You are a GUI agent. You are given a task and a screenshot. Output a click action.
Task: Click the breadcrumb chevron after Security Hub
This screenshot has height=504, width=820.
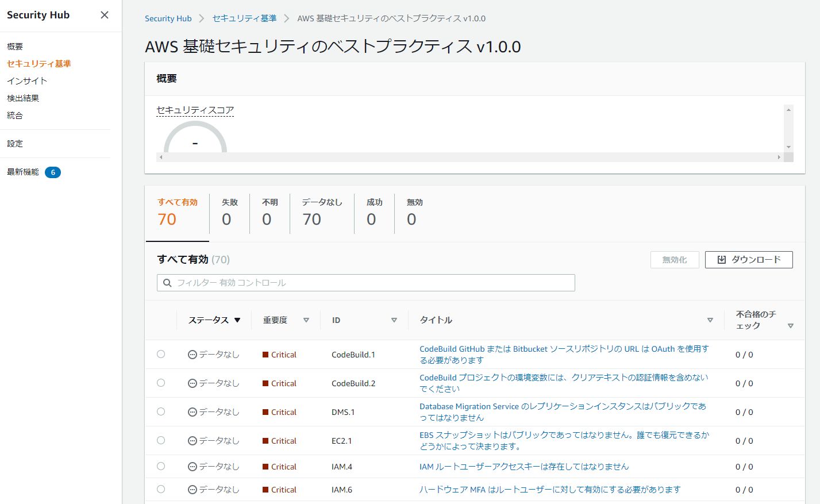(202, 18)
